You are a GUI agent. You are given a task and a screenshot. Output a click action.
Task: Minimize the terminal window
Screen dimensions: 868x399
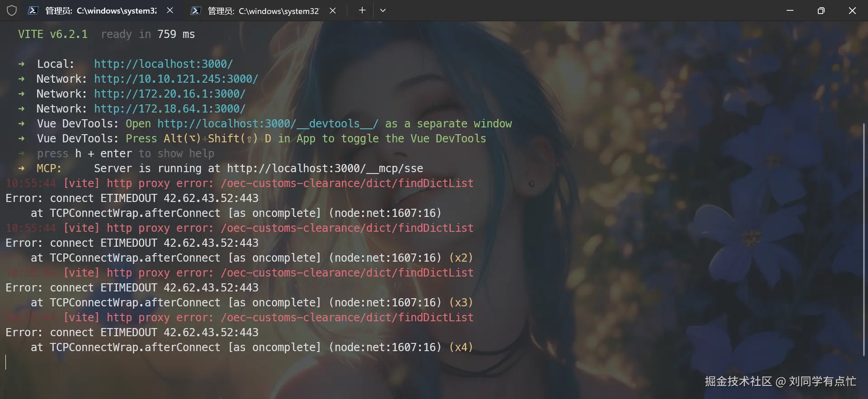pos(790,10)
